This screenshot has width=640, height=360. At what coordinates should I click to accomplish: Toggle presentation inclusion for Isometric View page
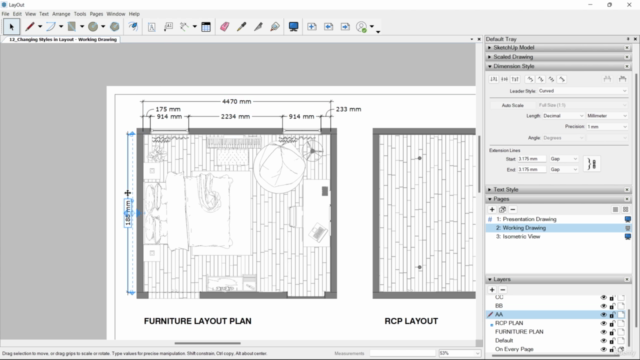[x=628, y=237]
